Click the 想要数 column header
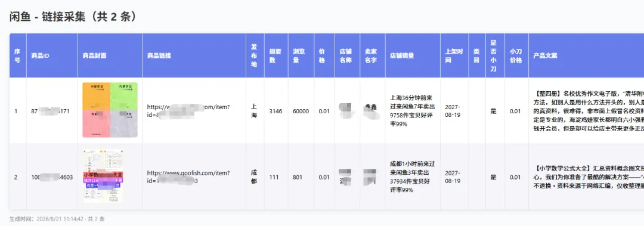This screenshot has width=644, height=226. [x=276, y=55]
